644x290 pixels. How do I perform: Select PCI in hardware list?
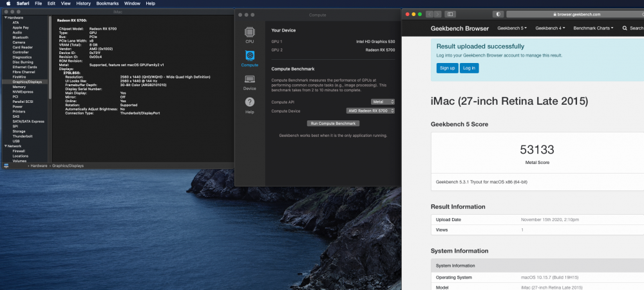(15, 97)
